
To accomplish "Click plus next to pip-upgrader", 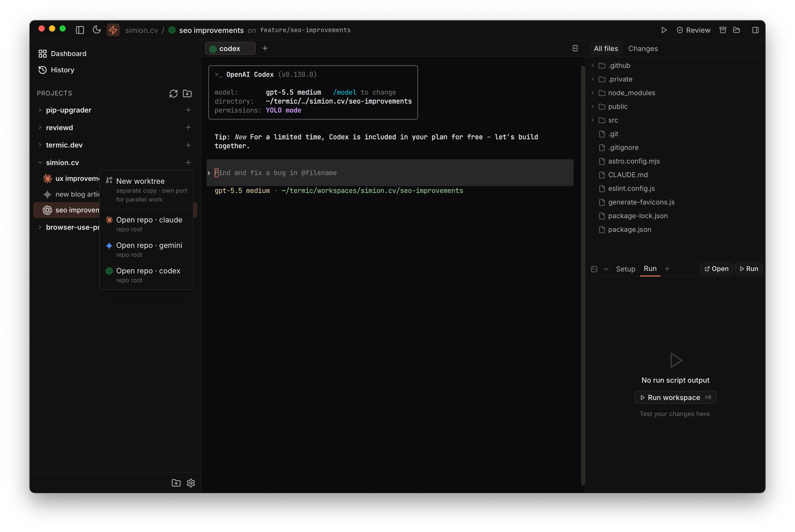I will coord(188,110).
